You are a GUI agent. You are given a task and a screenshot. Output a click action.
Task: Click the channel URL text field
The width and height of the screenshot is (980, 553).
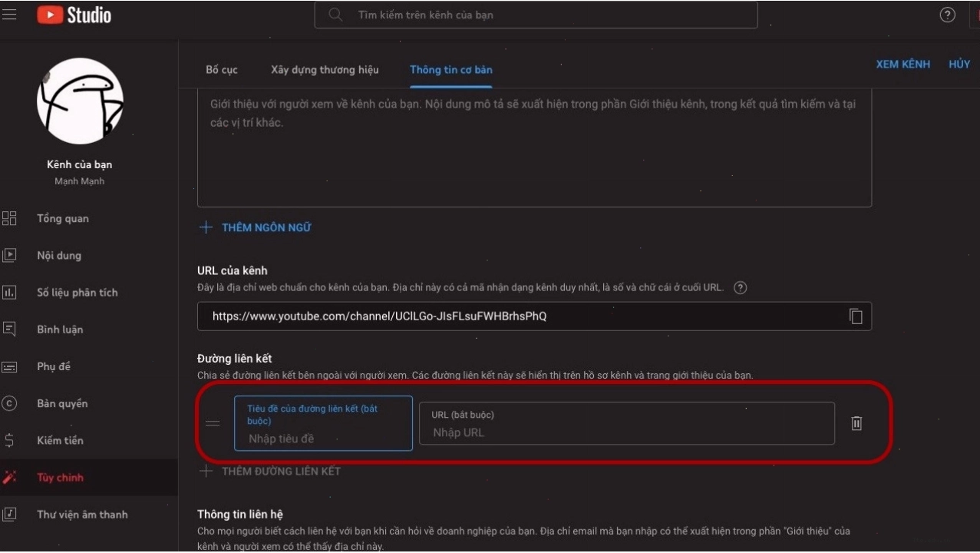534,316
